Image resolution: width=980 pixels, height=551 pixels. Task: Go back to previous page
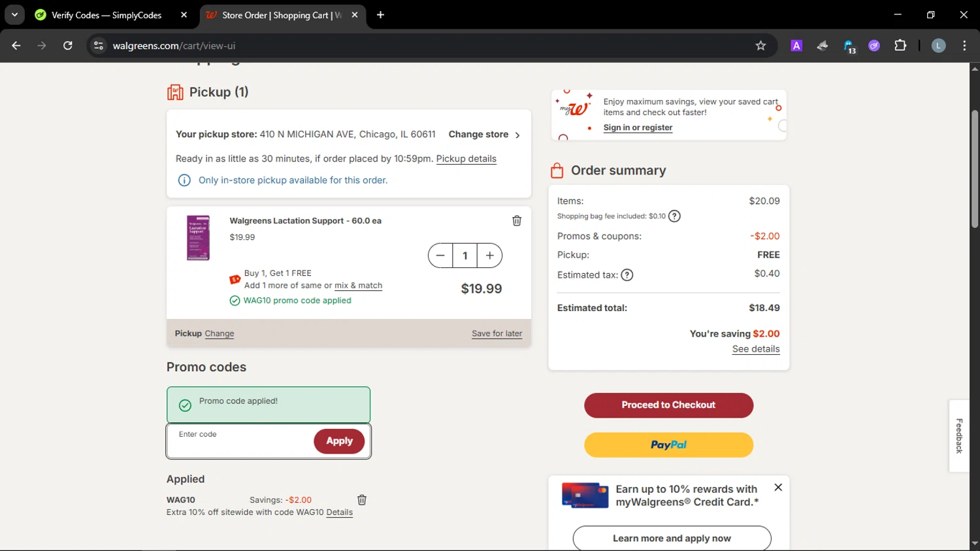[x=16, y=46]
